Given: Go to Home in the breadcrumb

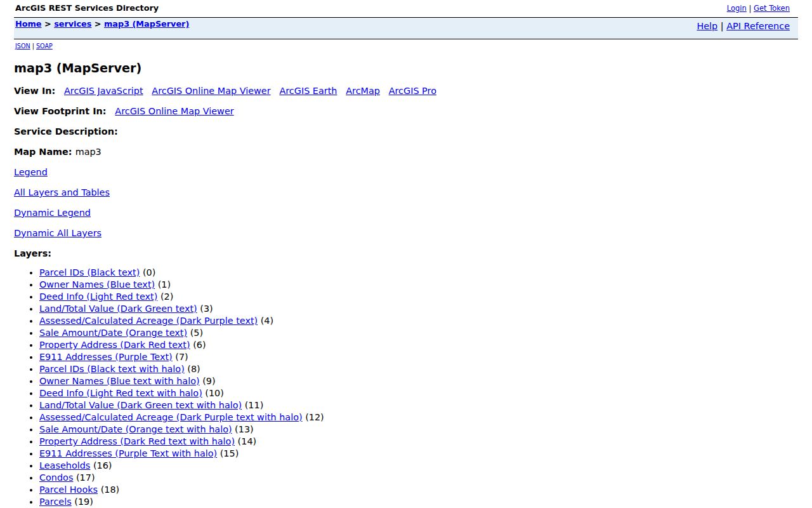Looking at the screenshot, I should (x=29, y=24).
